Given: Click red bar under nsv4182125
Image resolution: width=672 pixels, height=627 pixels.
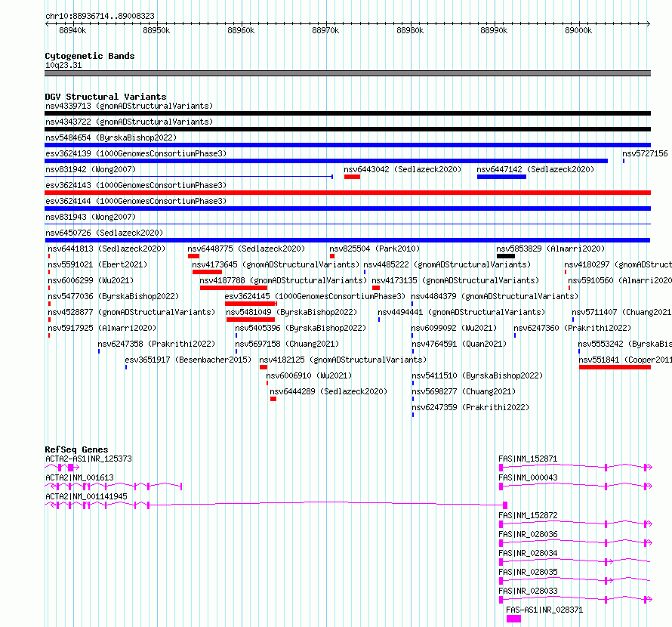Looking at the screenshot, I should [x=264, y=367].
